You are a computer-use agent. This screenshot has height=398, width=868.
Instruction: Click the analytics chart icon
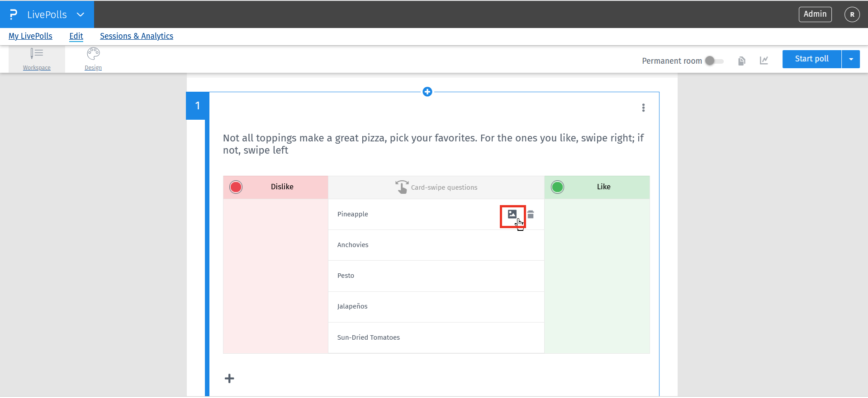coord(764,61)
